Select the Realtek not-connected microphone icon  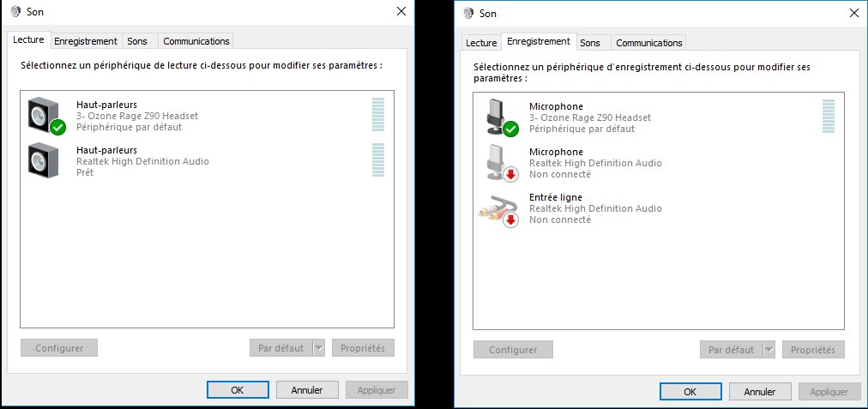tap(502, 162)
